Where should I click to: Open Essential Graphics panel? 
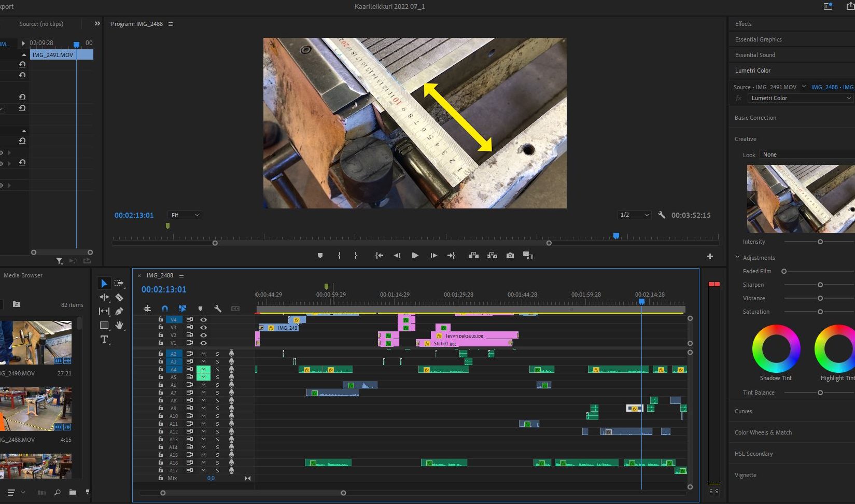(758, 39)
